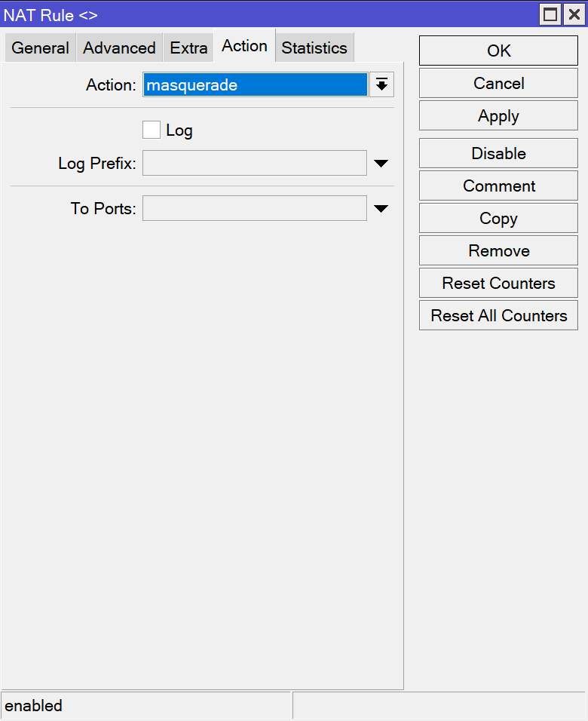Add a Comment to the rule

coord(498,186)
